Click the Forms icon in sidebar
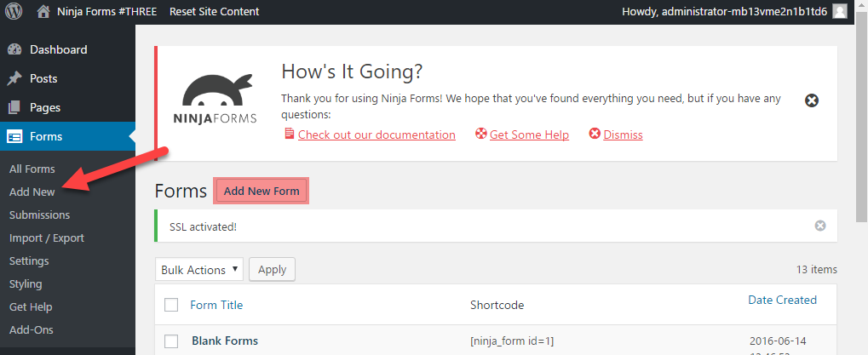This screenshot has width=868, height=355. point(14,136)
